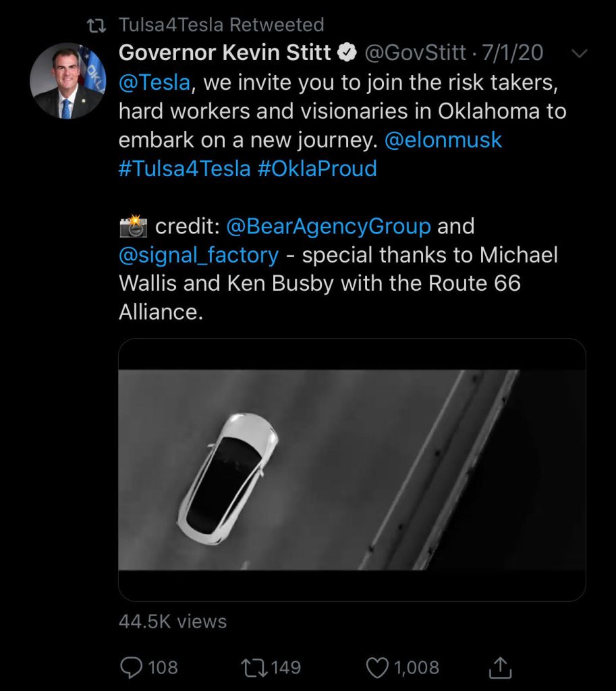This screenshot has width=616, height=691.
Task: Open the @Tesla mention link
Action: (x=155, y=82)
